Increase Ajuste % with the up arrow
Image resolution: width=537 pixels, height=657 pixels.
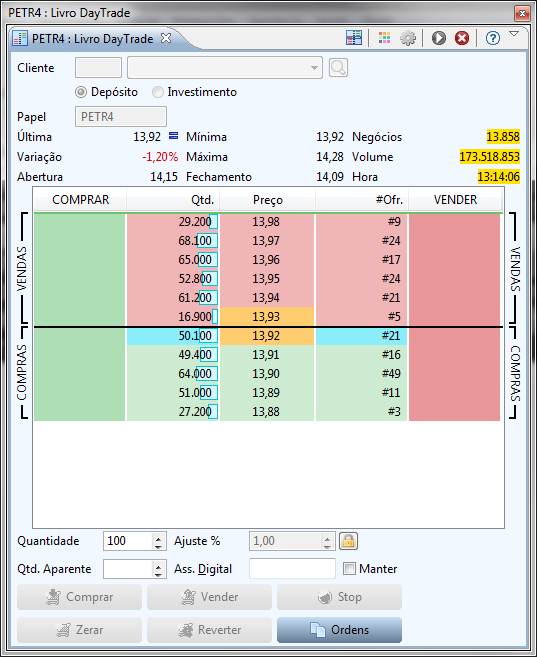(327, 538)
